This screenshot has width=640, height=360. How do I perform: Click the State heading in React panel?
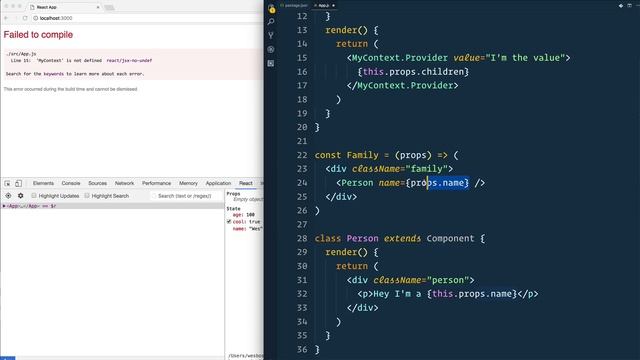click(233, 209)
